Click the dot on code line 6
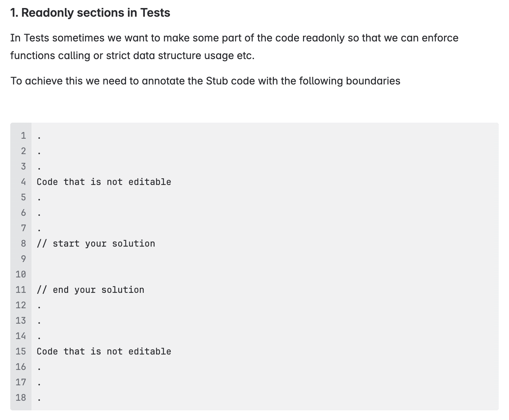The image size is (509, 420). [x=39, y=215]
